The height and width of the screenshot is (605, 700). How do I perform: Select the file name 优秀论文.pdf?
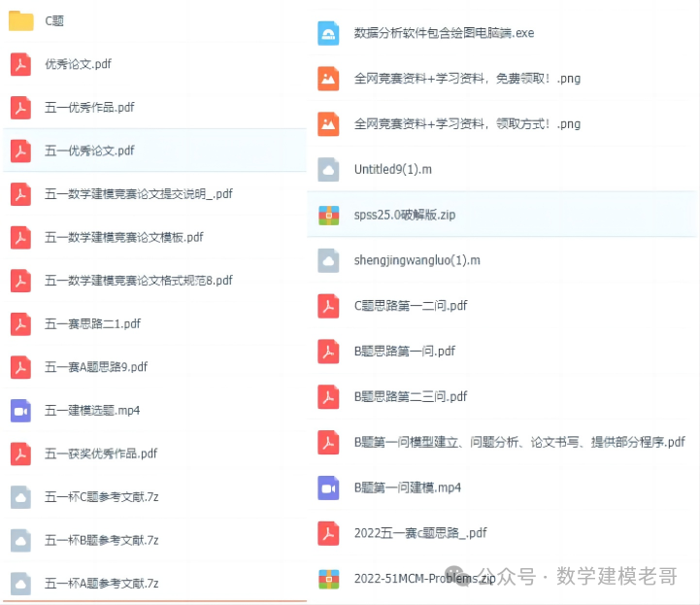(78, 64)
